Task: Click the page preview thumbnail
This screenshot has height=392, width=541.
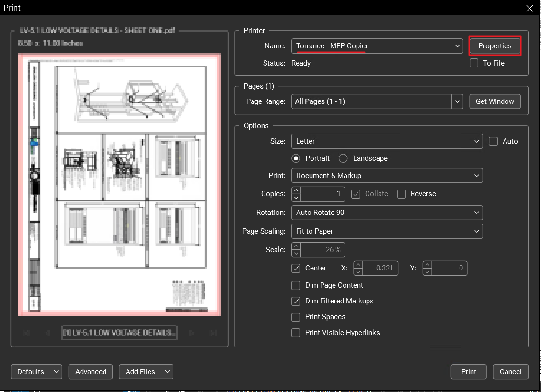Action: [x=119, y=185]
